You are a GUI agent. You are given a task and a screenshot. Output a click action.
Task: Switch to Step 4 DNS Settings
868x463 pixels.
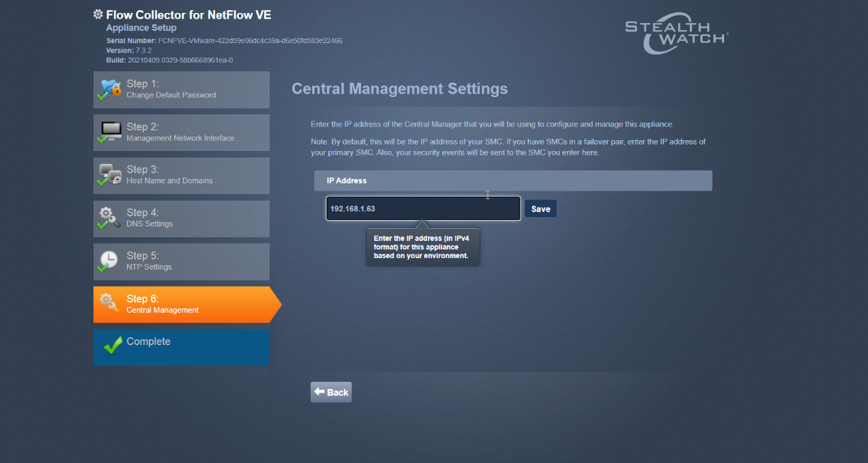181,219
